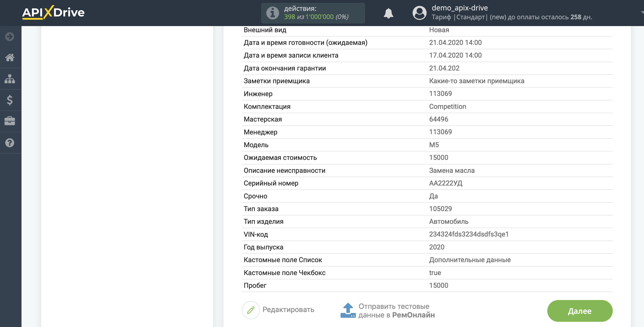Click the label Дата и время готовности (ожидаемая)
This screenshot has height=327, width=644.
[x=305, y=43]
